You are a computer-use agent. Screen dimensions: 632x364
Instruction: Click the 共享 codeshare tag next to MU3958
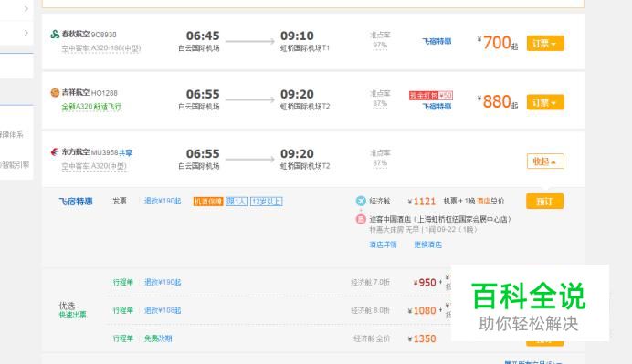(125, 152)
